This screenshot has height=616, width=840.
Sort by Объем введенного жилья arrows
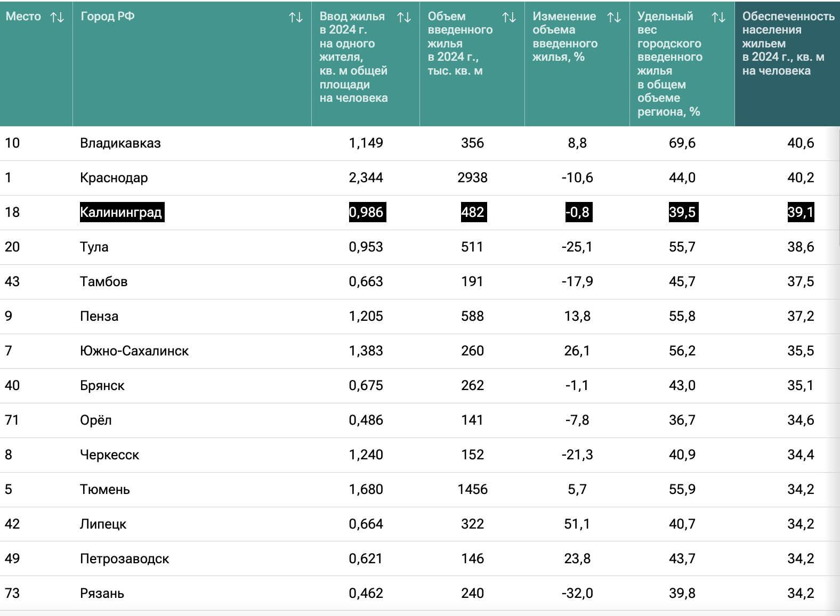tap(509, 17)
